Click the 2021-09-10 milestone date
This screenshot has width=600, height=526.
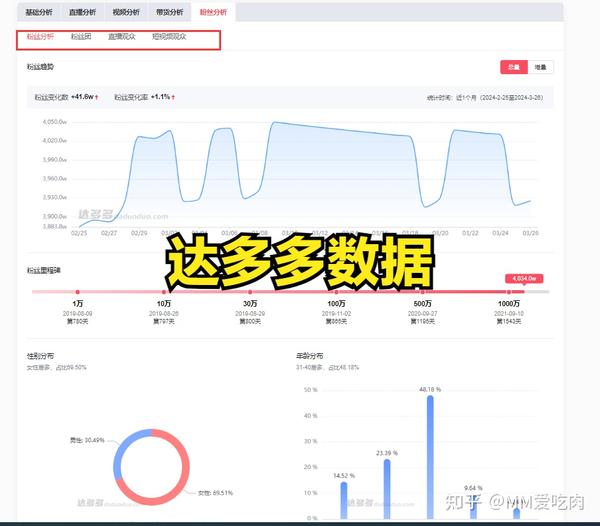click(x=509, y=314)
